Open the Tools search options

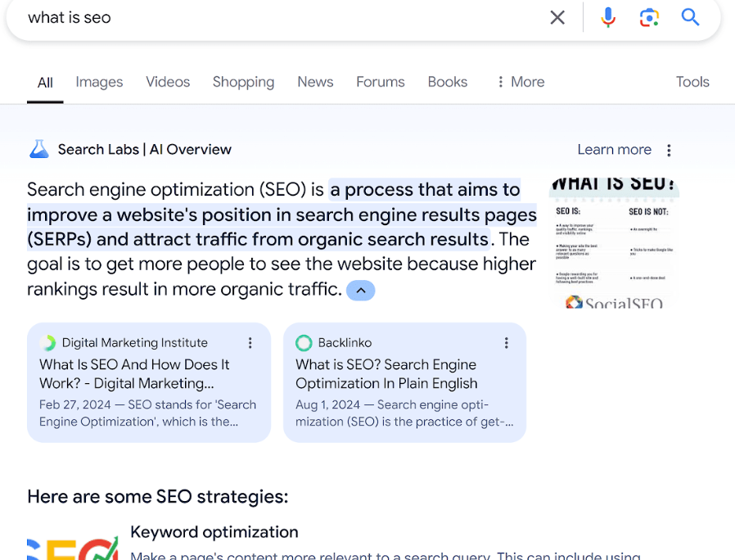click(692, 82)
